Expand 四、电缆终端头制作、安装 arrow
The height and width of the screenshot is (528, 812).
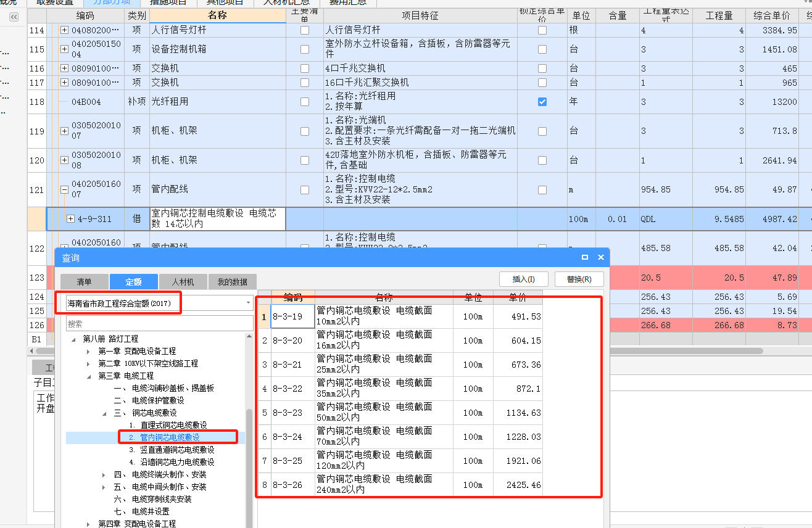104,475
